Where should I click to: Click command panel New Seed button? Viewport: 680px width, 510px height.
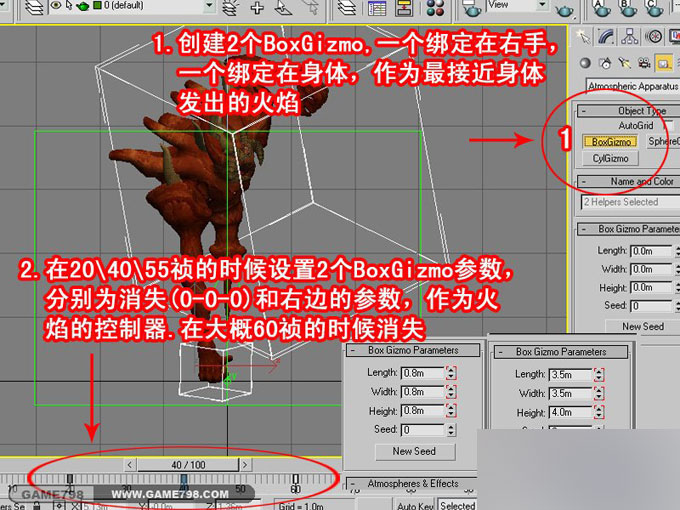point(643,327)
